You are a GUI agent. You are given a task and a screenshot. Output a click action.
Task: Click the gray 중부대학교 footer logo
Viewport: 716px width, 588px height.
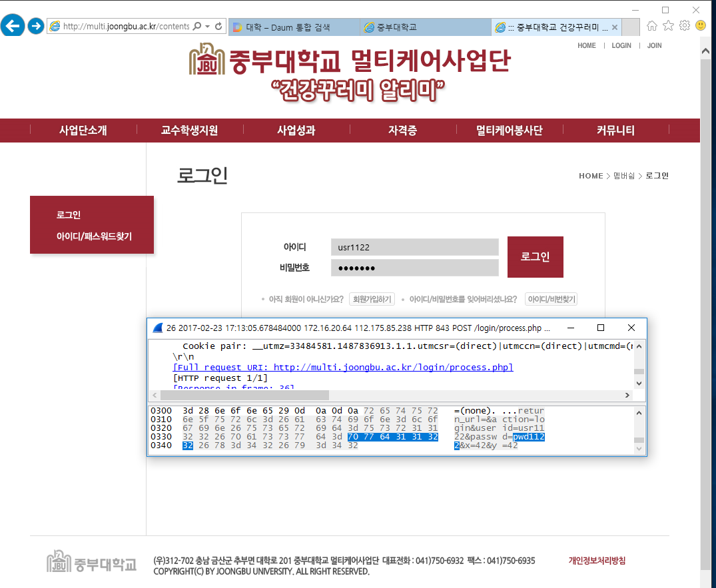pyautogui.click(x=91, y=561)
